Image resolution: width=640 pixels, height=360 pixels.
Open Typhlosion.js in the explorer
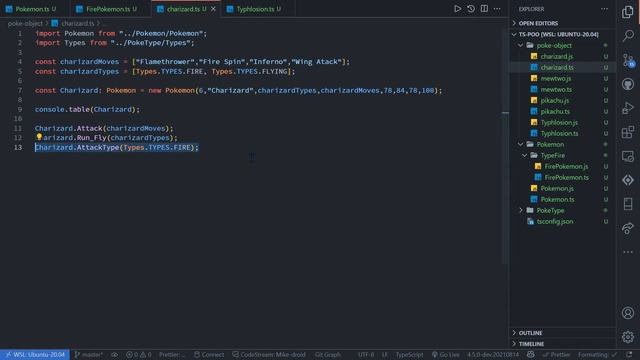coord(559,122)
